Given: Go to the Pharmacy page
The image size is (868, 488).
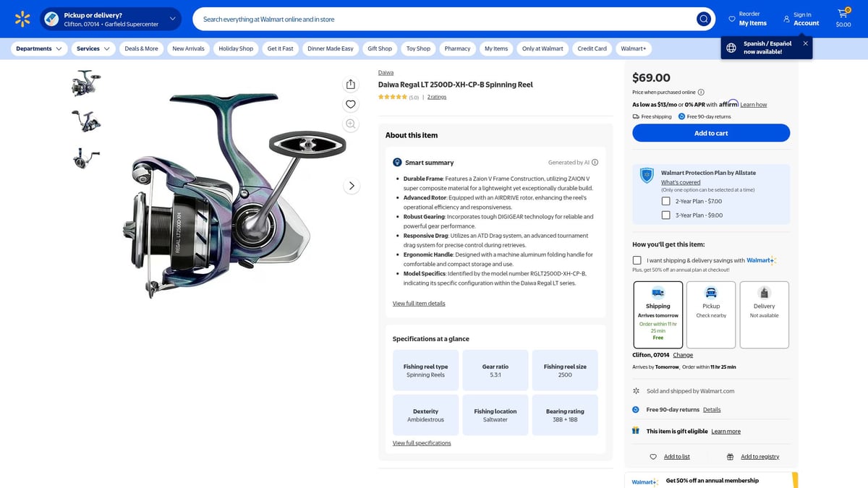Looking at the screenshot, I should click(456, 48).
